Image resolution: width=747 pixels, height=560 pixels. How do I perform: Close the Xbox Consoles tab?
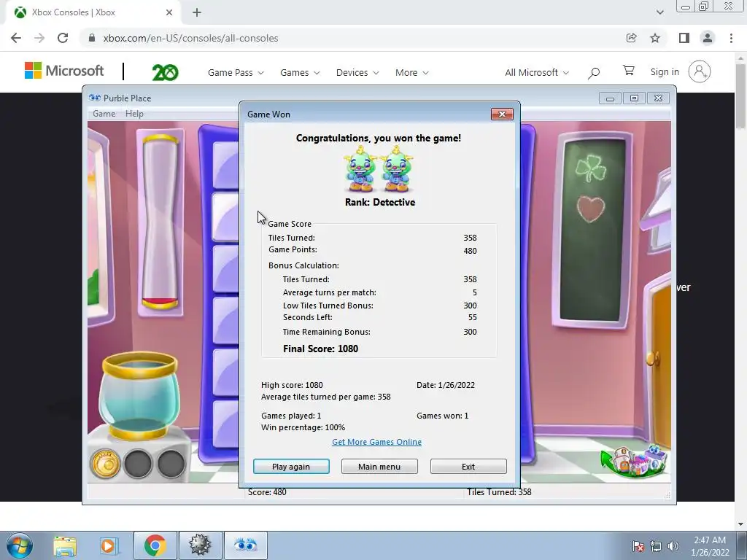(169, 12)
